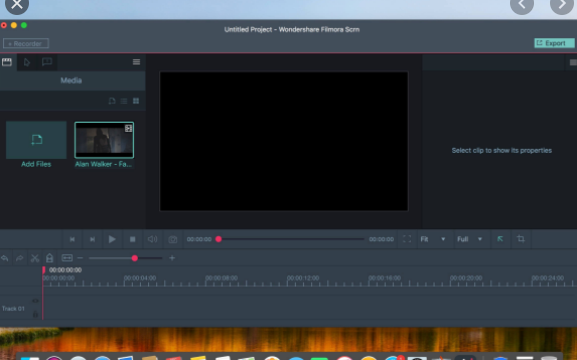Click the preview current time 00:00:00 readout
577x360 pixels.
[x=199, y=239]
